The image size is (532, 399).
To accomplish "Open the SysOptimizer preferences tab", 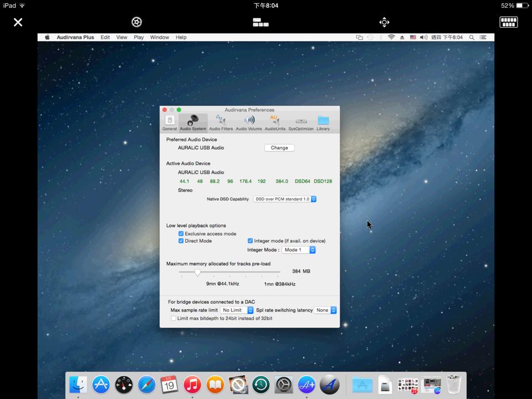I will (301, 123).
